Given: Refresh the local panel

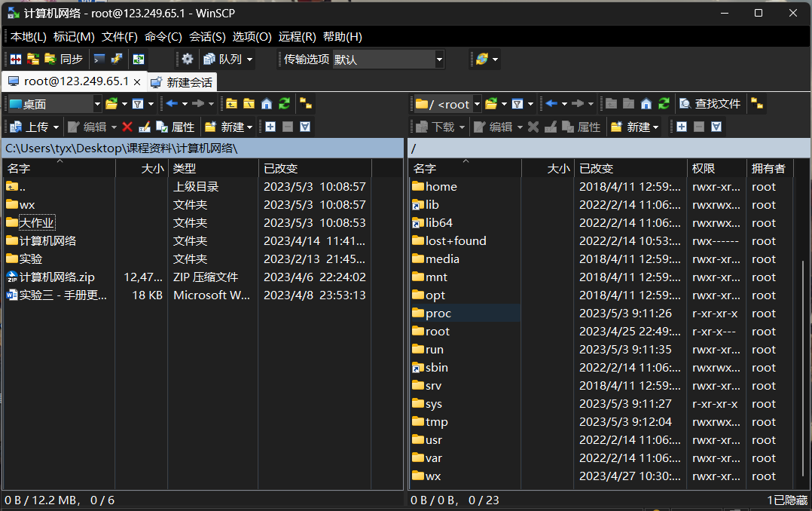Looking at the screenshot, I should pyautogui.click(x=284, y=104).
